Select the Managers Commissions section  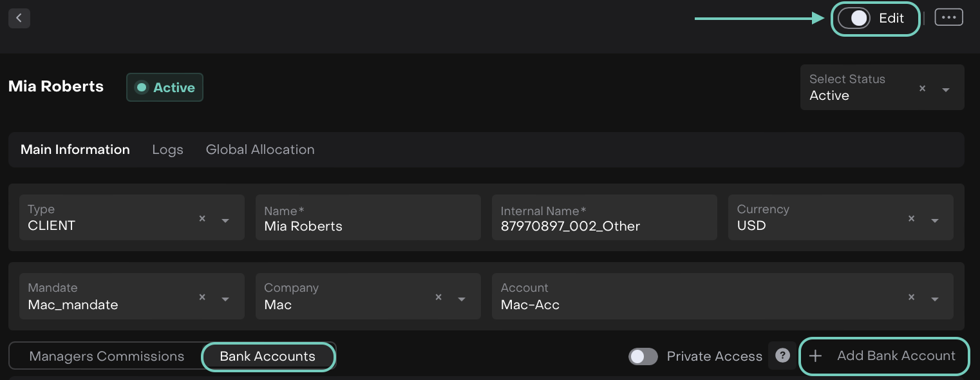(107, 357)
